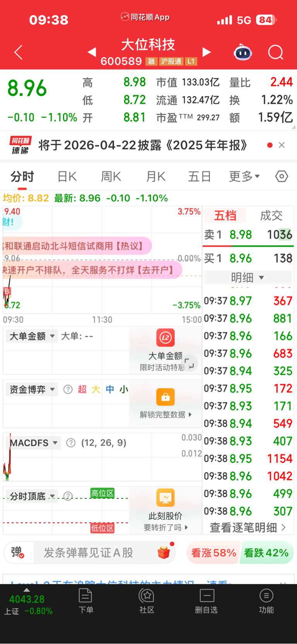Viewport: 297px width, 644px height.
Task: Tap the 小 small order legend
Action: [x=123, y=389]
